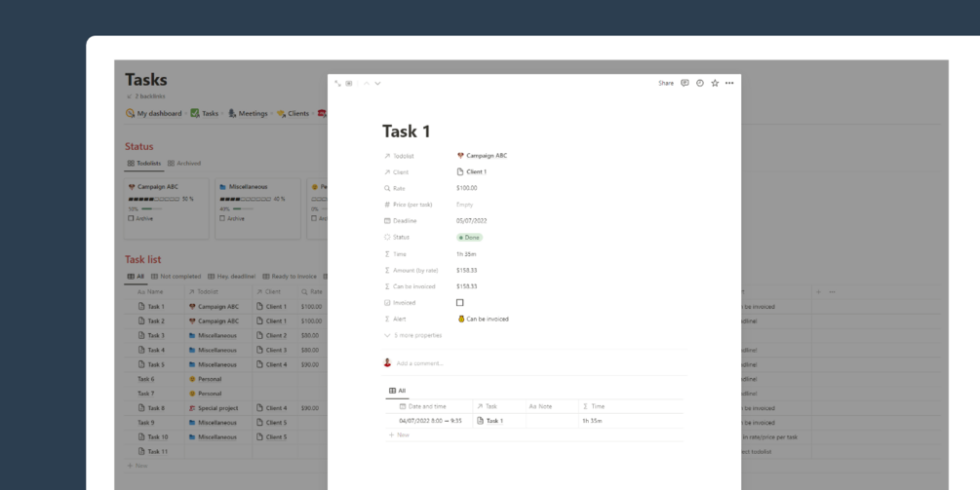
Task: Select the Ready to invoice tab
Action: (290, 276)
